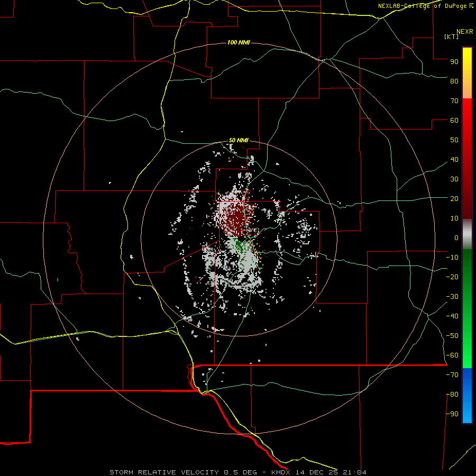Click the positive 60 scale value
The width and height of the screenshot is (476, 476).
(454, 120)
